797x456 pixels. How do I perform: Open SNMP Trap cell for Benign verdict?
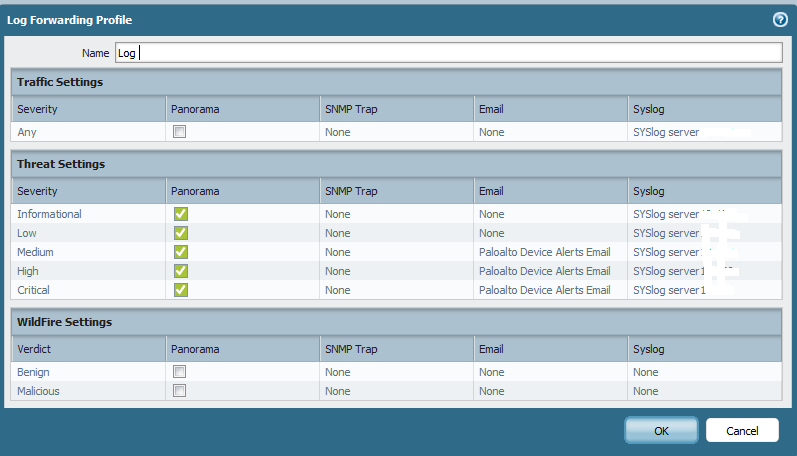click(x=396, y=372)
